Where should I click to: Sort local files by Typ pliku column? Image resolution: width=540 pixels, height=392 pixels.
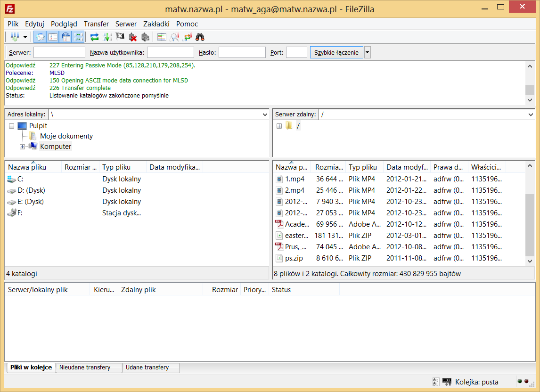(x=123, y=167)
